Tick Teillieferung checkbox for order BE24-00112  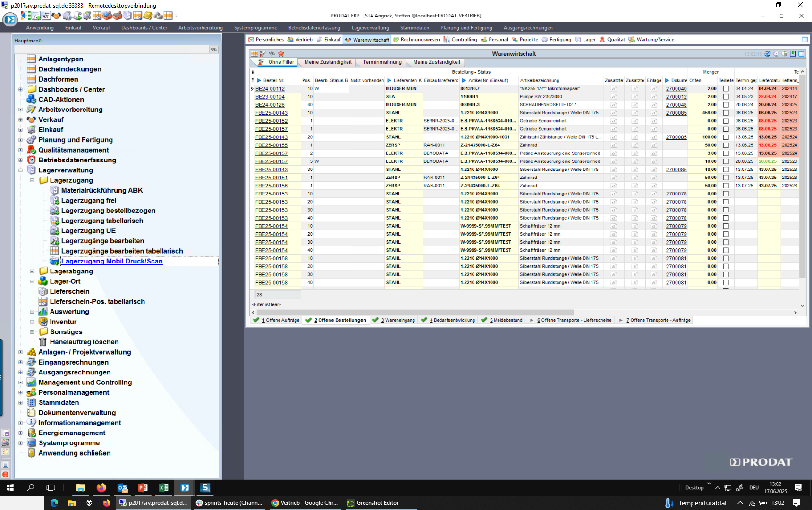(726, 89)
